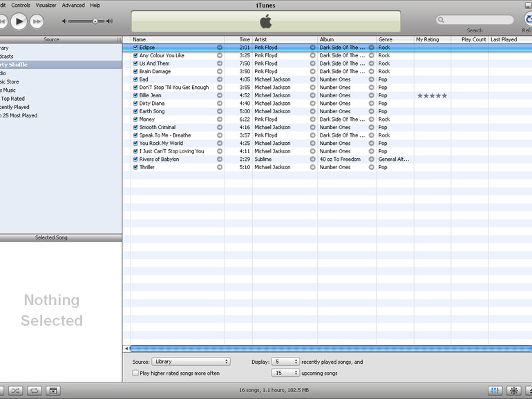
Task: Click arrow next to Dirty Diana name
Action: [220, 104]
